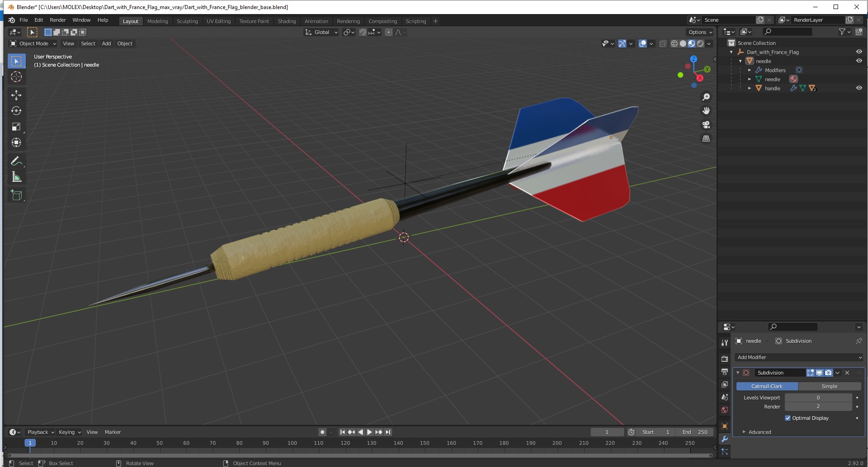868x467 pixels.
Task: Toggle camera view icon
Action: pos(706,125)
